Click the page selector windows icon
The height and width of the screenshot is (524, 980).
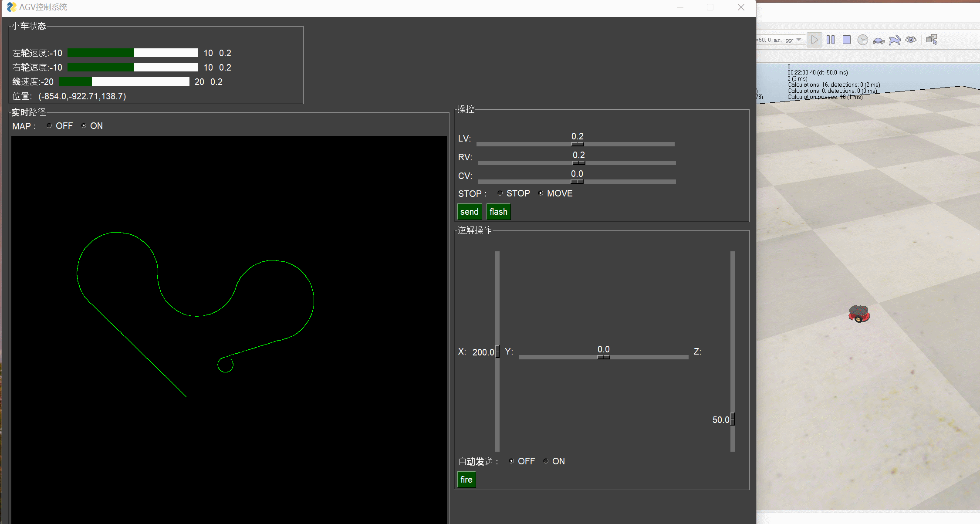[932, 40]
